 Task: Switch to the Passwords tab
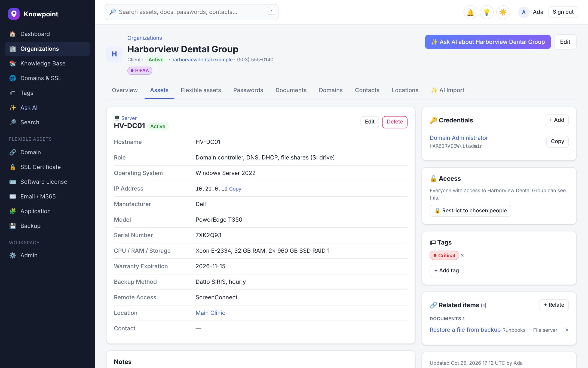click(x=248, y=90)
